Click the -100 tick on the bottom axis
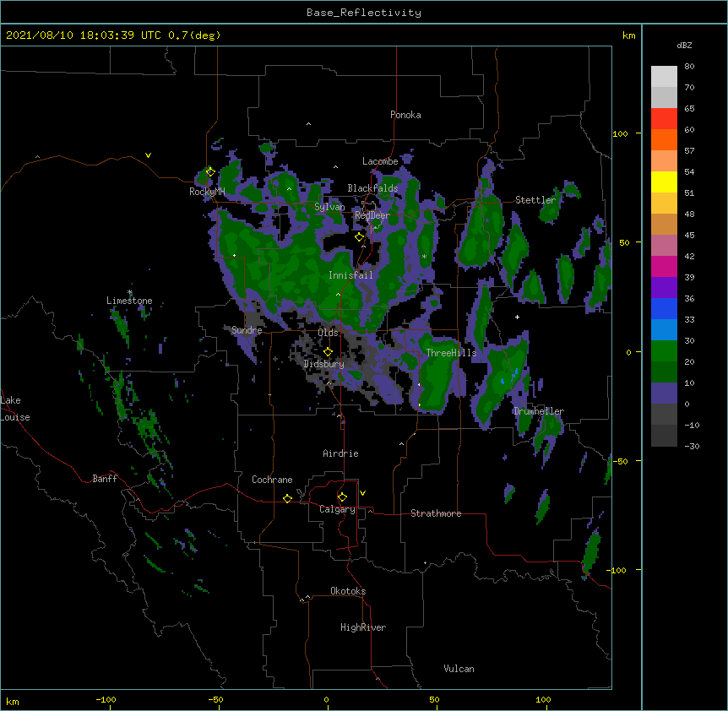Image resolution: width=728 pixels, height=711 pixels. 106,699
